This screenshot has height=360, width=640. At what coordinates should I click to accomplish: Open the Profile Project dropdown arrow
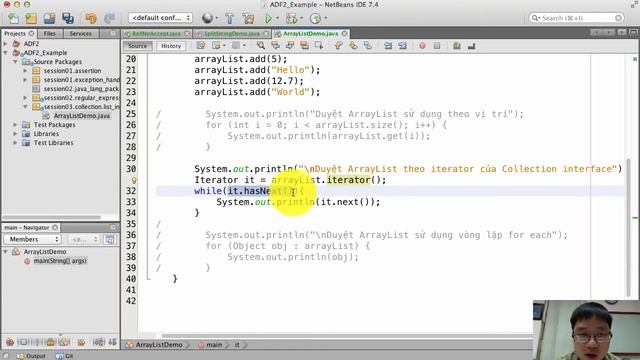(x=325, y=18)
